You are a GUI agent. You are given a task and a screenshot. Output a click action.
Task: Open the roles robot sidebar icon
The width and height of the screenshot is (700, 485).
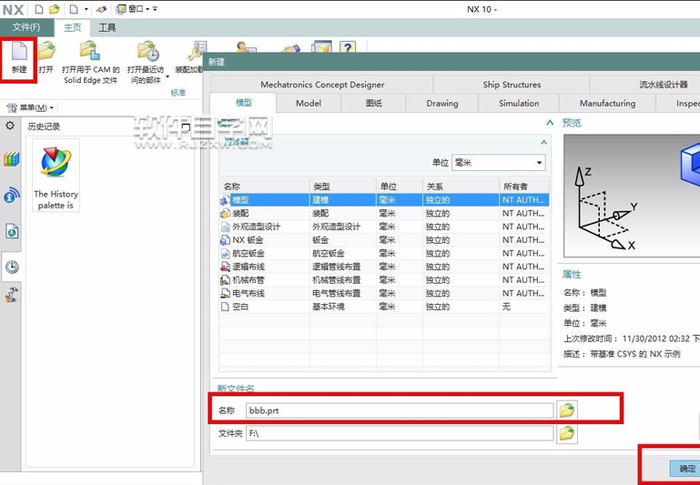point(12,295)
